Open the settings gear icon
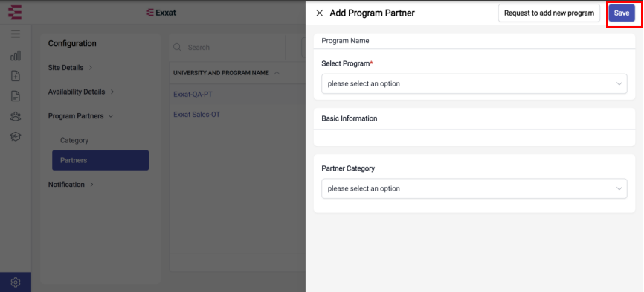Image resolution: width=644 pixels, height=292 pixels. [16, 282]
